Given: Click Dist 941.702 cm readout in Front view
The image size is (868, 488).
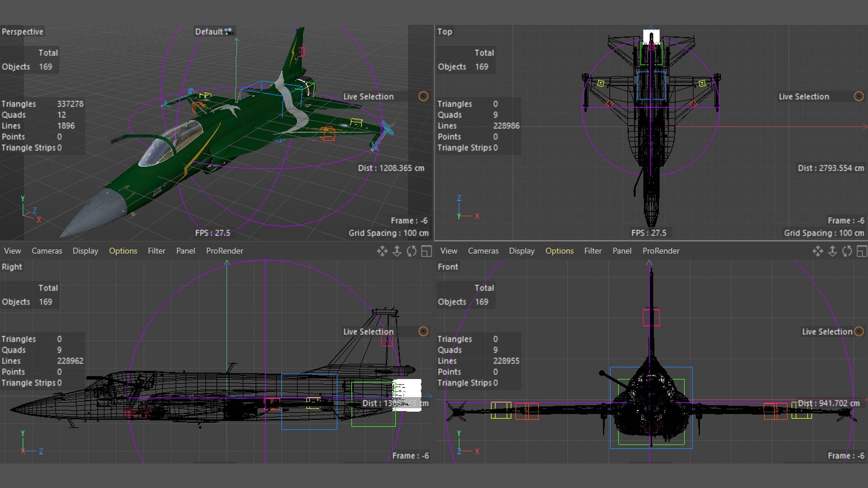Looking at the screenshot, I should point(829,403).
